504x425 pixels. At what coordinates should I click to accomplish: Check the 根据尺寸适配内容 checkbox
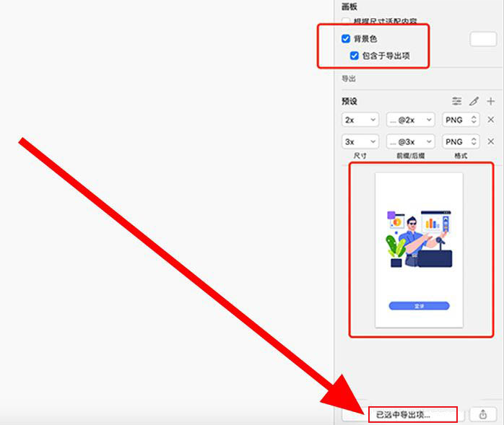point(346,21)
